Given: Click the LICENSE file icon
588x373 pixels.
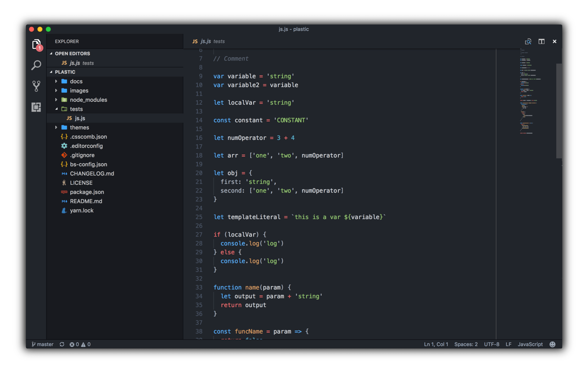Looking at the screenshot, I should click(x=64, y=183).
